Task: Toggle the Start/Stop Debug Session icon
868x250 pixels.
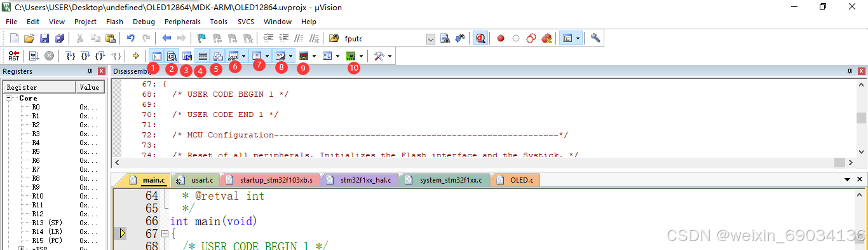Action: [x=480, y=38]
